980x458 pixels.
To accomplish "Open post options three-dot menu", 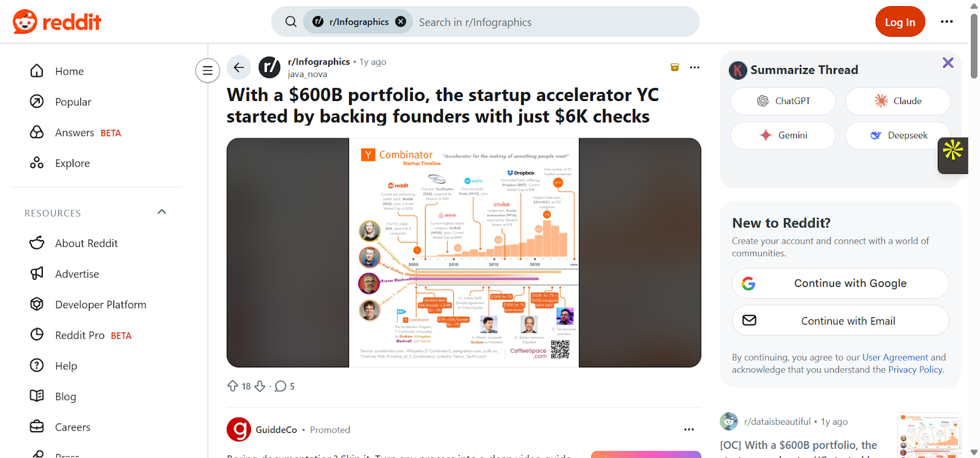I will click(694, 67).
